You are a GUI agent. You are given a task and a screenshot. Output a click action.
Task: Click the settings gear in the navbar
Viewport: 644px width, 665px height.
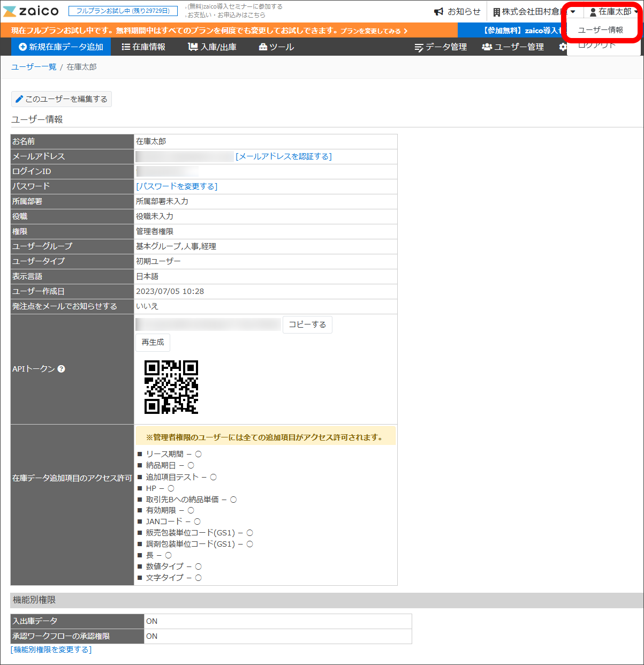[562, 47]
